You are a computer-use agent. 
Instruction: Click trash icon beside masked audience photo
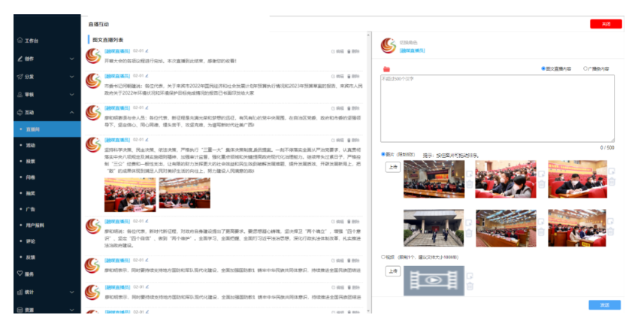[x=541, y=184]
